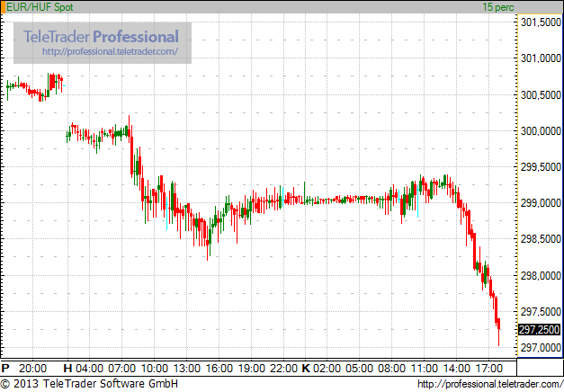
Task: Click the 19:00 time axis label
Action: (x=252, y=369)
